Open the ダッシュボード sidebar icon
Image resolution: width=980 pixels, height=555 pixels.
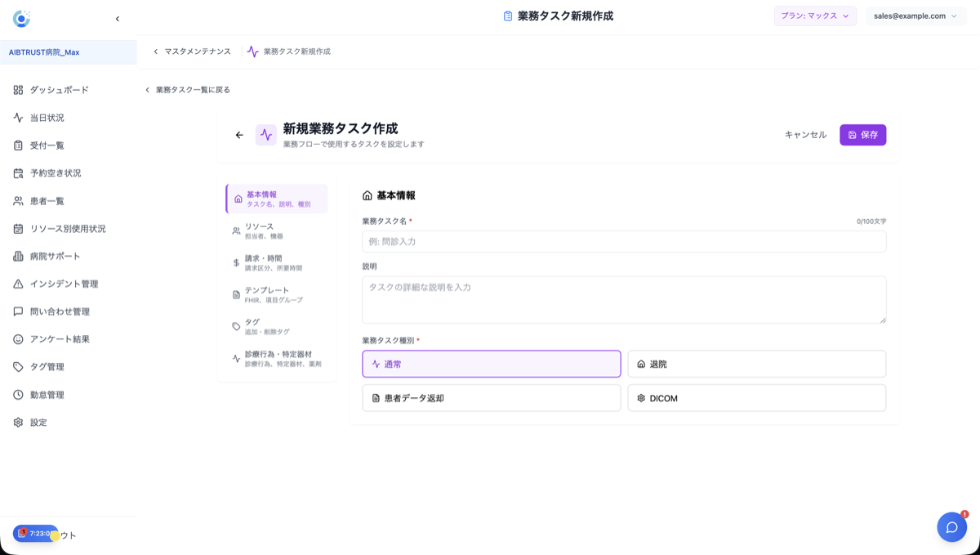pyautogui.click(x=16, y=90)
